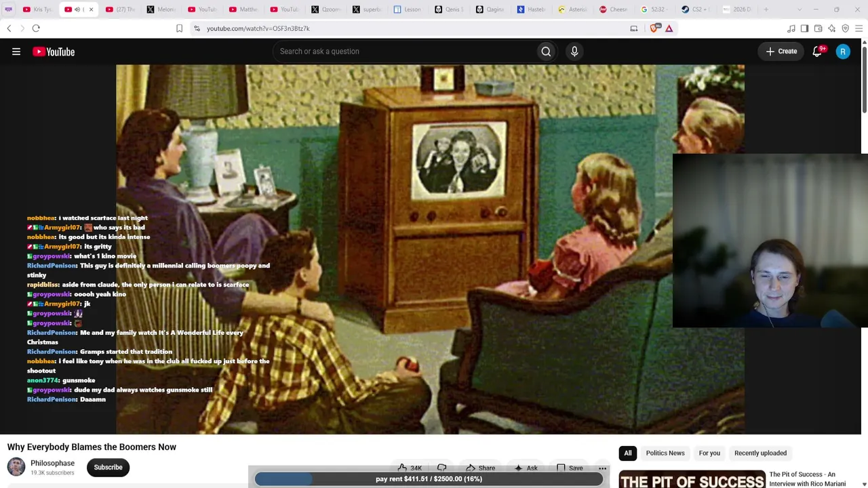
Task: Open the account avatar menu
Action: [x=843, y=52]
